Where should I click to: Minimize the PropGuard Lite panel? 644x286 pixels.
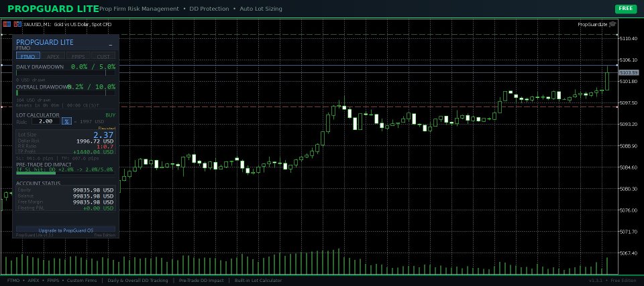pyautogui.click(x=111, y=45)
